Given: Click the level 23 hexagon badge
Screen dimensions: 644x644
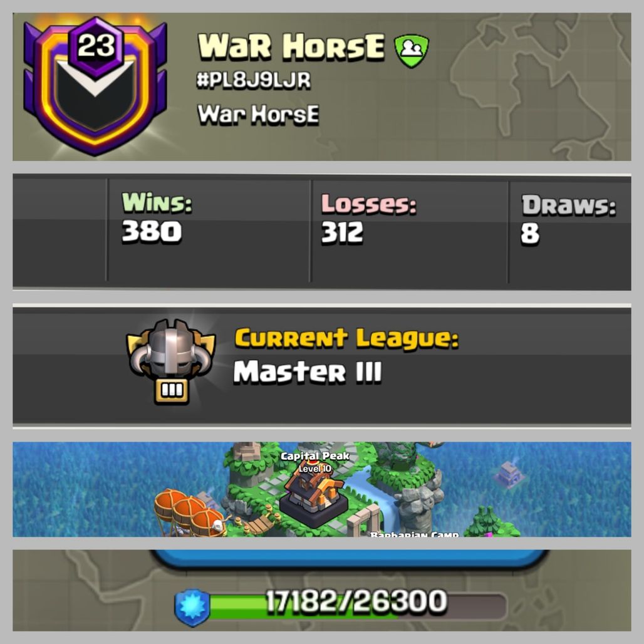Looking at the screenshot, I should tap(96, 46).
